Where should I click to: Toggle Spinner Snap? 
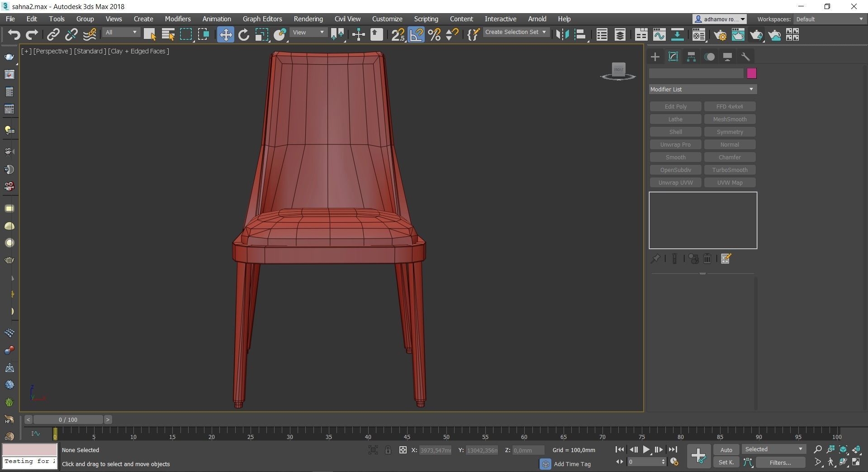(x=452, y=35)
